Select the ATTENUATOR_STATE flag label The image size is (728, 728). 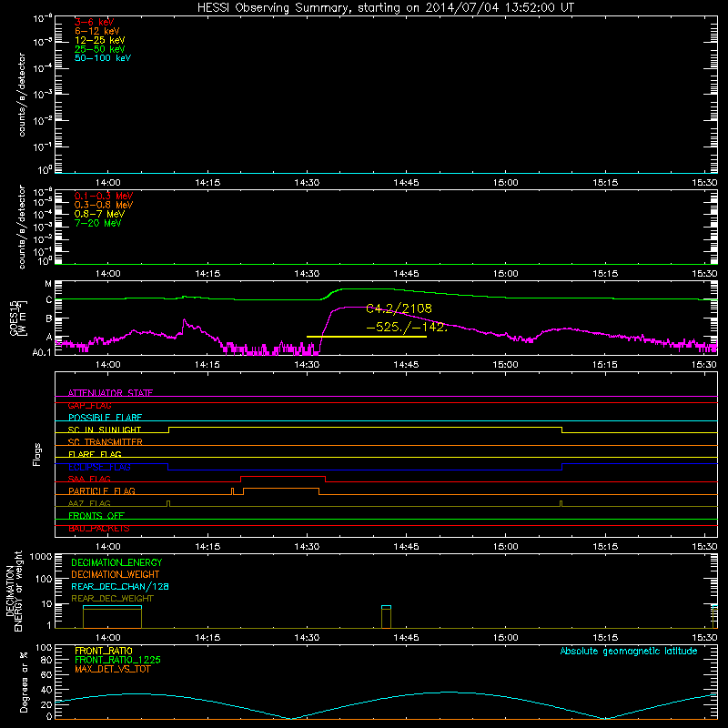[x=110, y=393]
